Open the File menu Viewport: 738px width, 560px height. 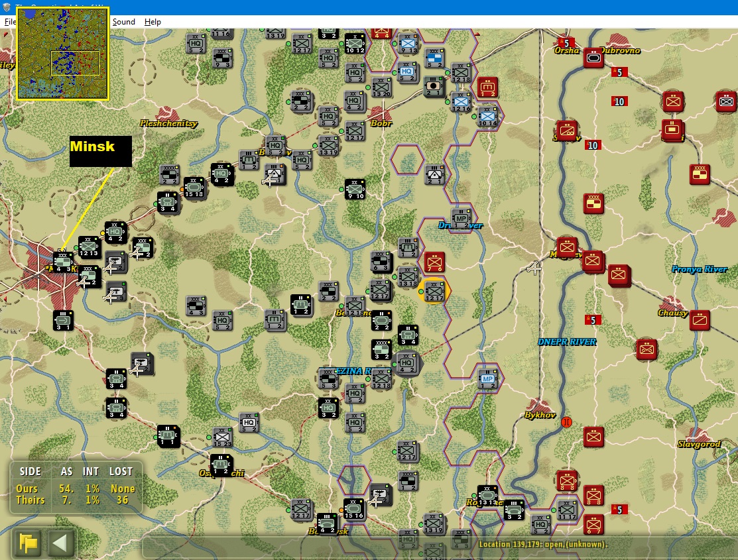pos(9,22)
